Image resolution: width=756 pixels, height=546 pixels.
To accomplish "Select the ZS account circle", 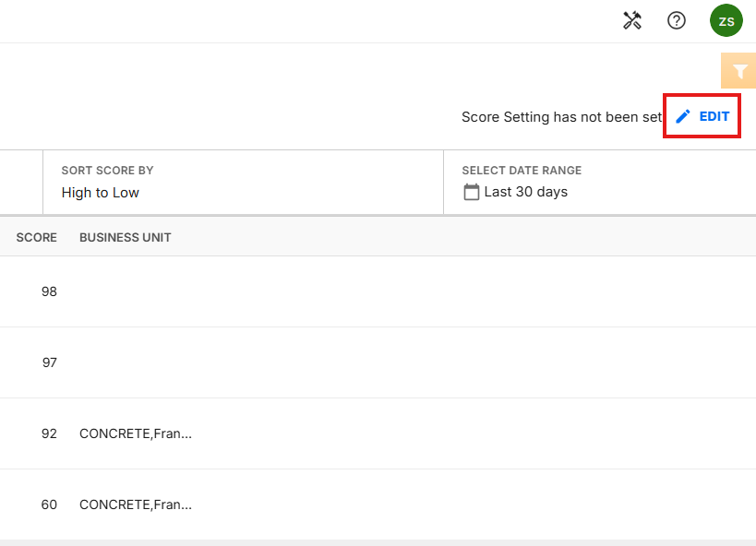I will tap(726, 20).
